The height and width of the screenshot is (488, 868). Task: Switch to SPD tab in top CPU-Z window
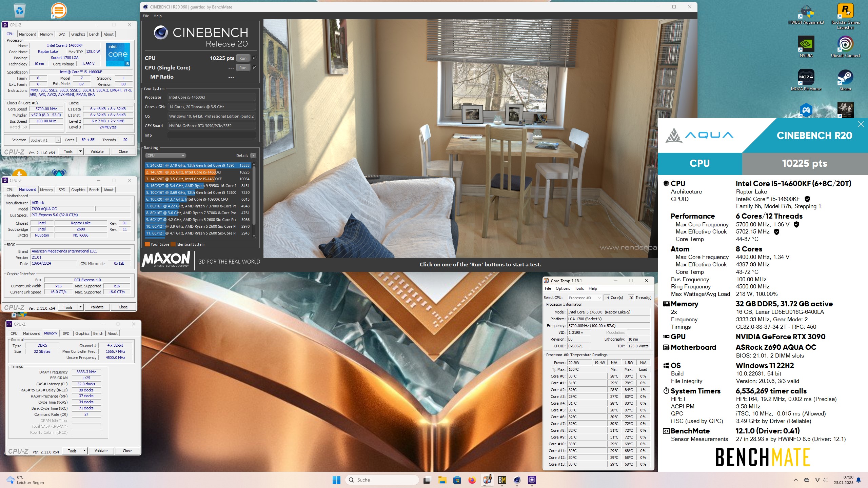pyautogui.click(x=62, y=34)
